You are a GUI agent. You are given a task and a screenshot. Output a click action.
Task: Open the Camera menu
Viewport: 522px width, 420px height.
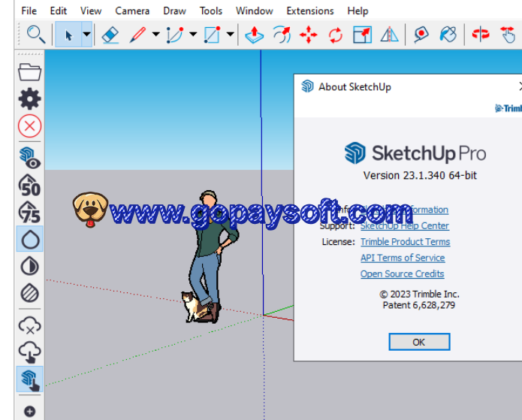point(132,11)
